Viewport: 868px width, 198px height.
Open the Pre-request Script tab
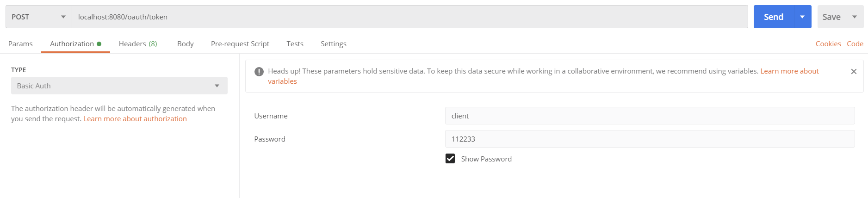pyautogui.click(x=240, y=44)
